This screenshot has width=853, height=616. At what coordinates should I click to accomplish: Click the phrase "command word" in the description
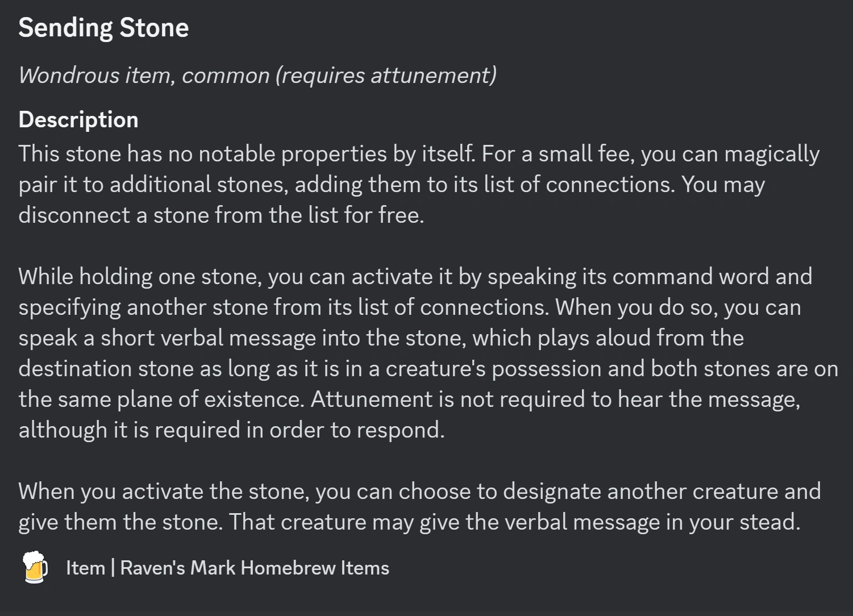pyautogui.click(x=663, y=276)
